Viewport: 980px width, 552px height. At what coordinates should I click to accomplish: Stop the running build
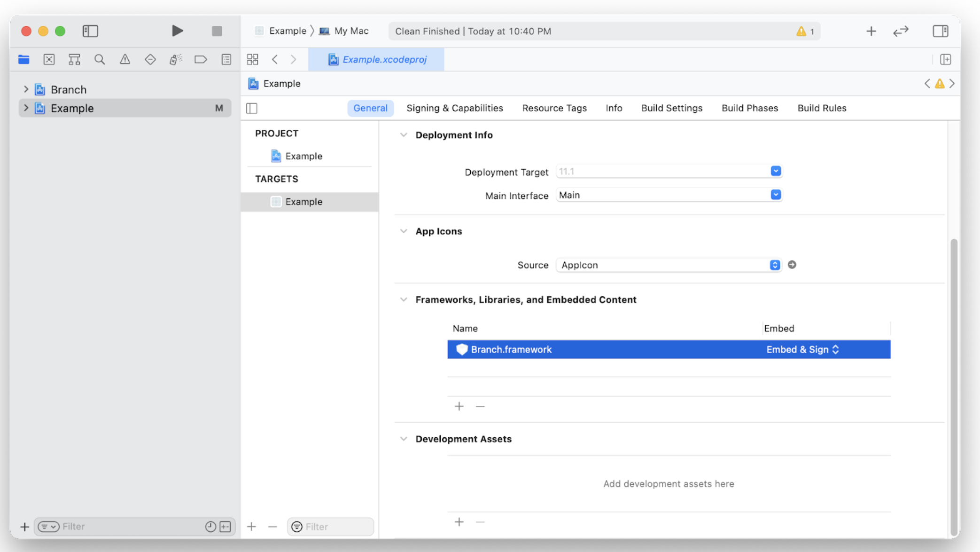click(217, 31)
